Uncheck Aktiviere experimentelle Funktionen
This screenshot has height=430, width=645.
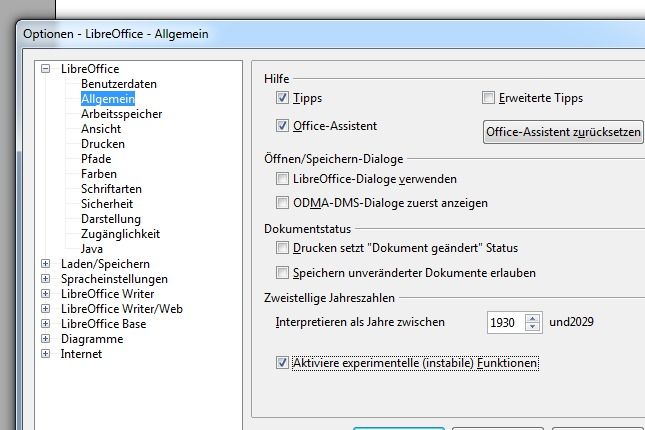(x=282, y=364)
